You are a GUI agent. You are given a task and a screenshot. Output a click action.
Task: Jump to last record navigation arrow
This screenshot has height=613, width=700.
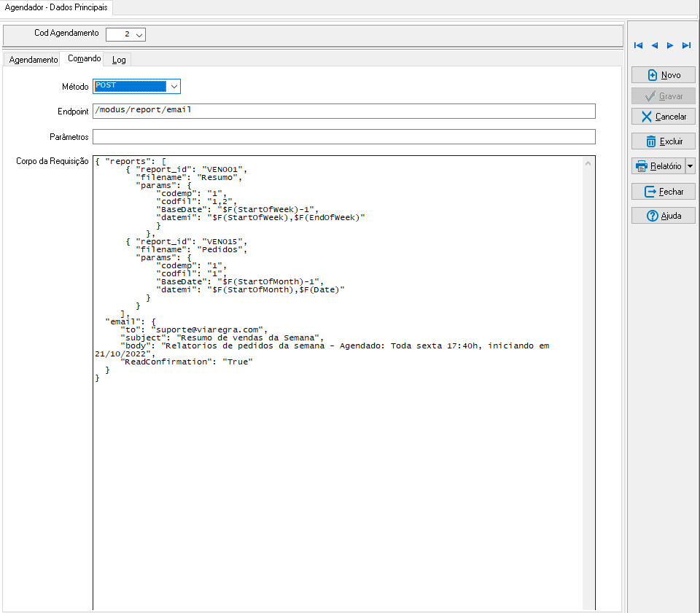(686, 46)
